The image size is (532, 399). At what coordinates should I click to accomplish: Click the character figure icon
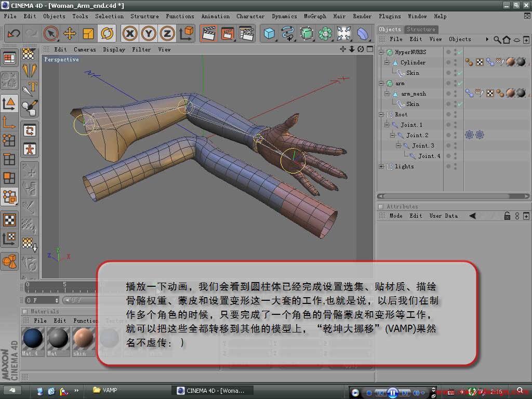coord(30,149)
